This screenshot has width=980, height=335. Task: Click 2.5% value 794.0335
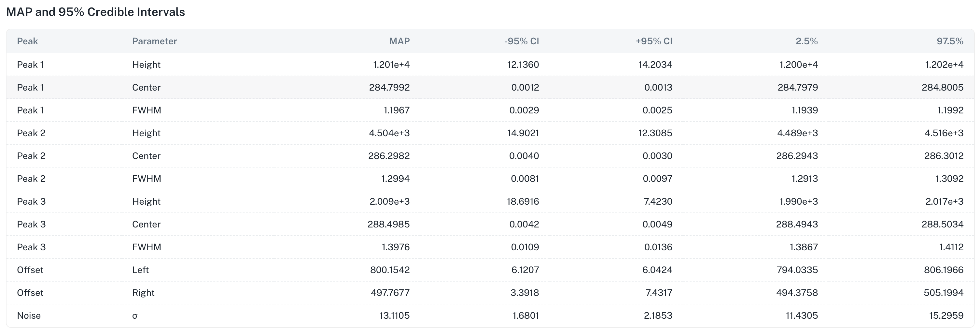[797, 270]
